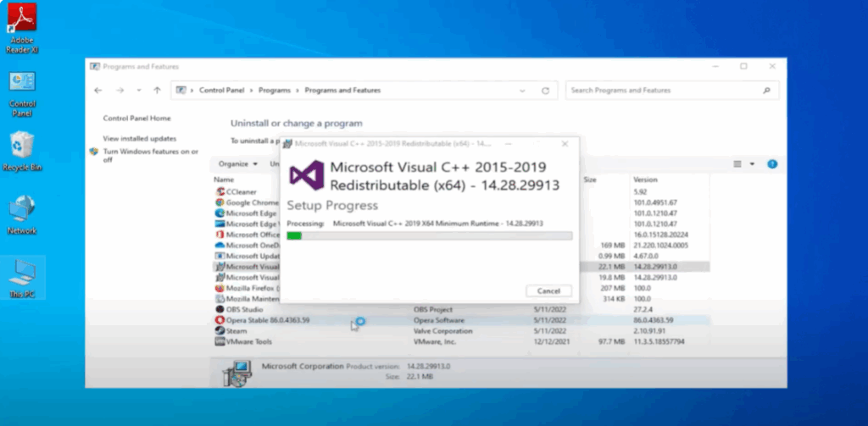Image resolution: width=868 pixels, height=426 pixels.
Task: Click the setup progress bar
Action: [430, 235]
